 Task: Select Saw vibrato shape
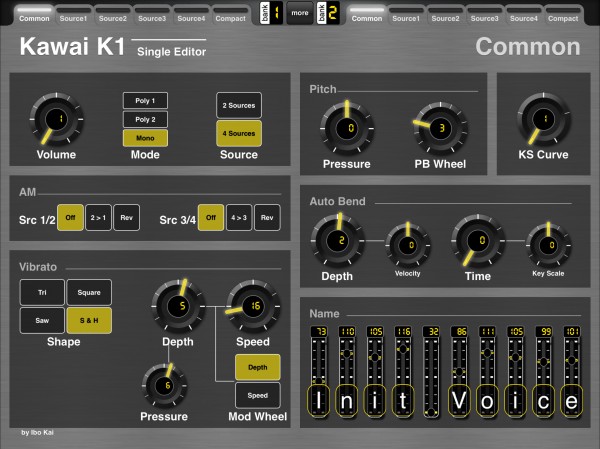(42, 320)
